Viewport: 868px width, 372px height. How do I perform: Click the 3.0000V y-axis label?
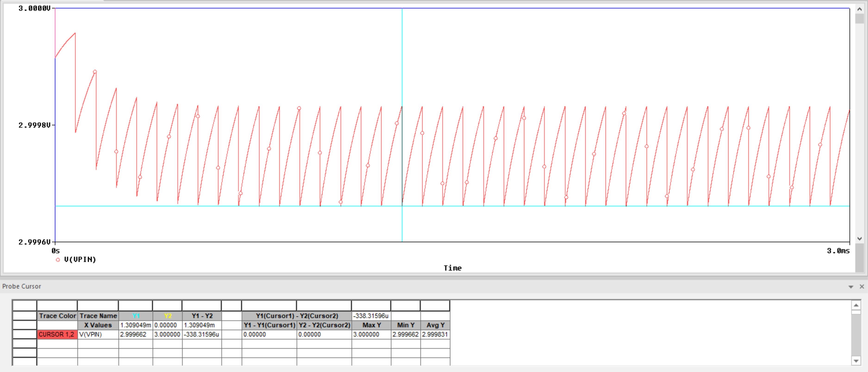[x=34, y=8]
